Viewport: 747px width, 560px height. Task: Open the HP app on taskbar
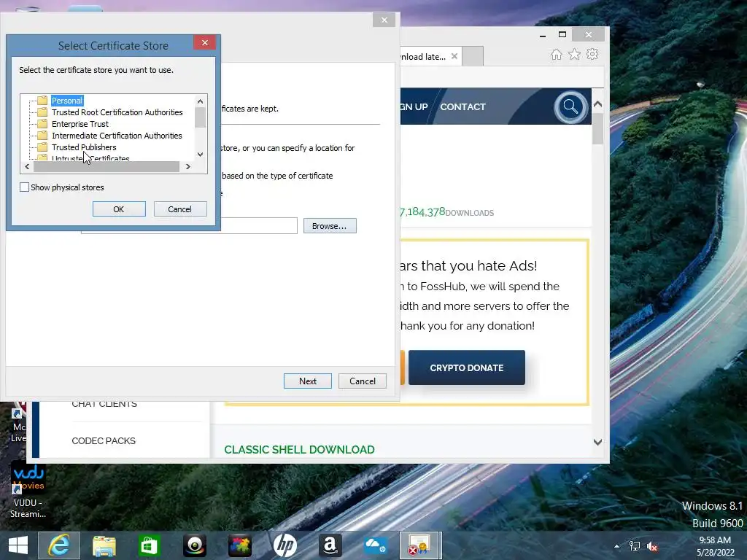coord(285,545)
